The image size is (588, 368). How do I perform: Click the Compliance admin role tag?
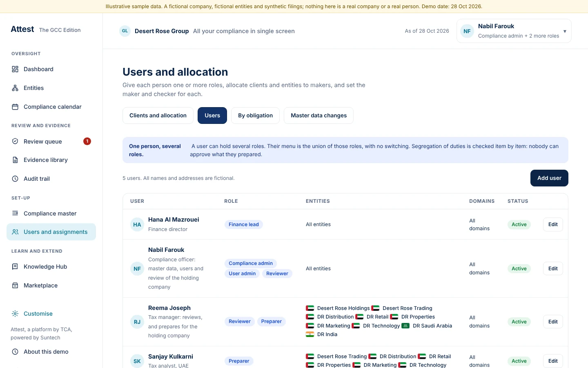[251, 263]
